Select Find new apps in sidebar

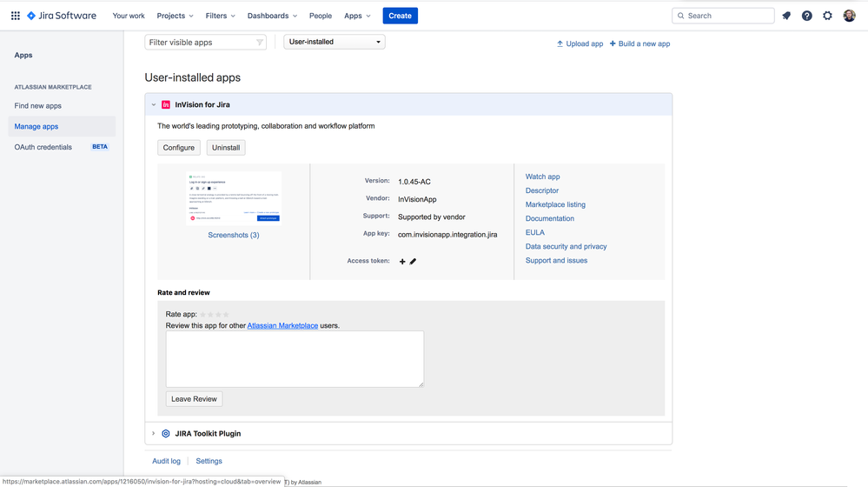(37, 106)
